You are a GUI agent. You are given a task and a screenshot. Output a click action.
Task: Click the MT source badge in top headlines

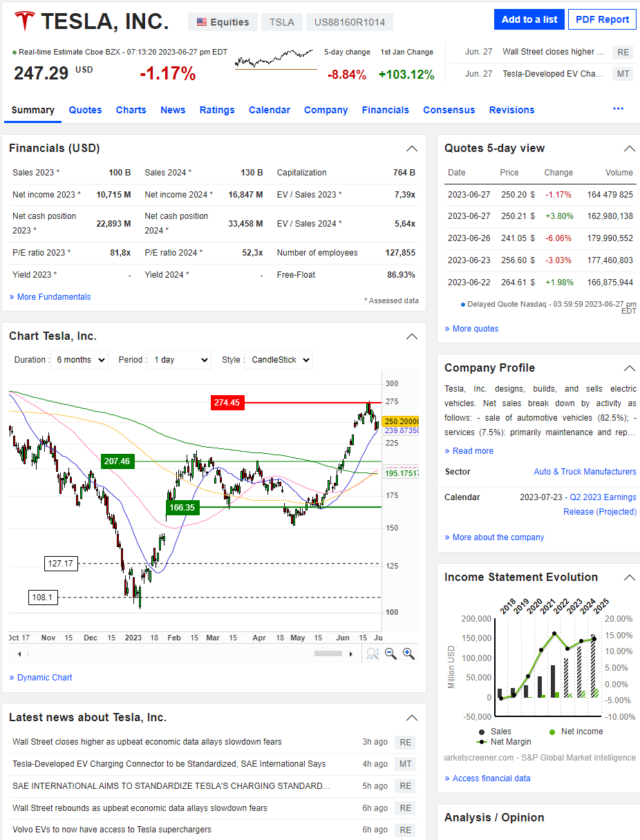point(623,74)
